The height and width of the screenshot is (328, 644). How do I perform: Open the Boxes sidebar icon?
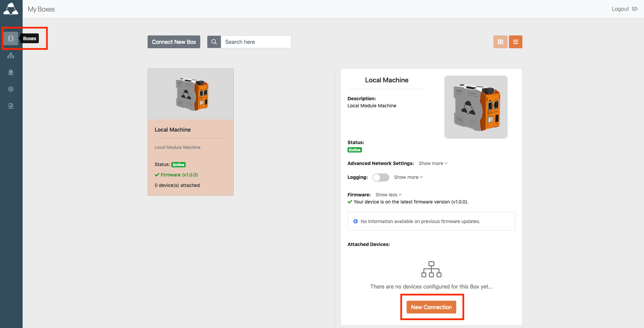point(11,38)
